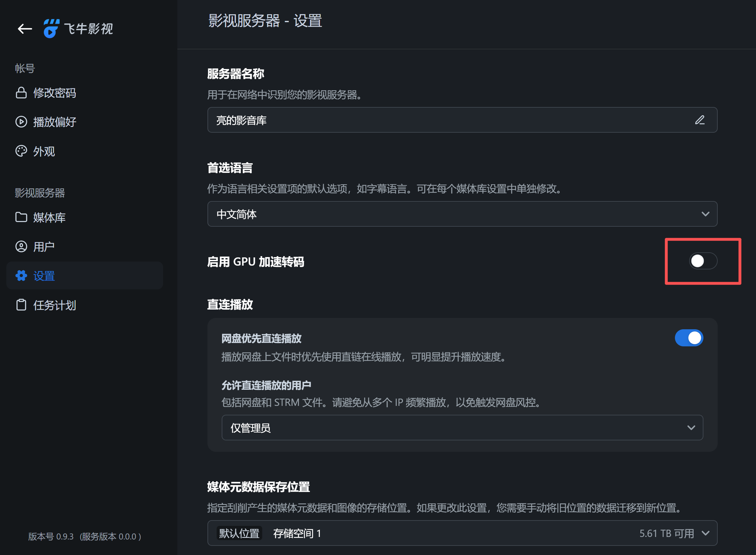Switch to the 设置 sidebar section
The image size is (756, 555).
(44, 275)
